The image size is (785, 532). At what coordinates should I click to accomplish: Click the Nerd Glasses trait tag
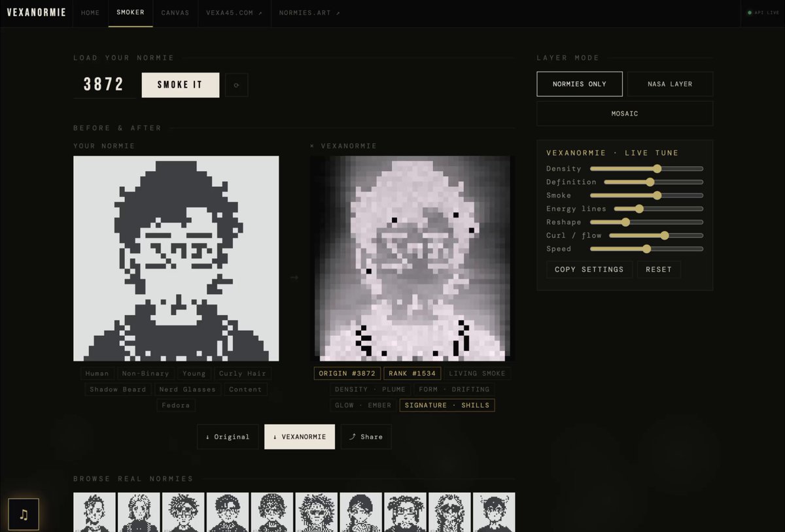186,390
